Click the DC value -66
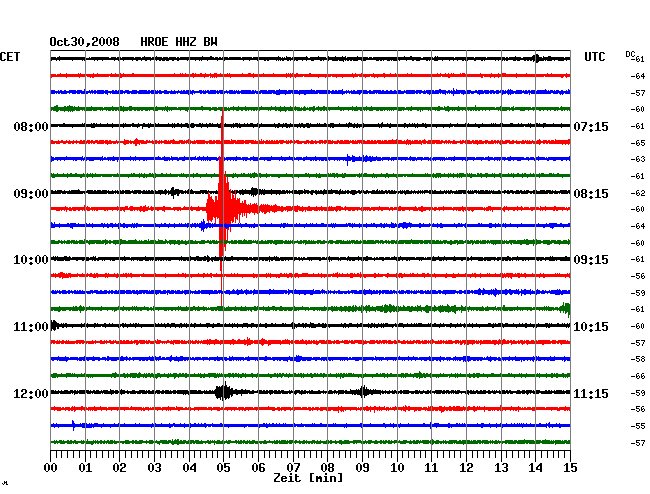 point(638,376)
